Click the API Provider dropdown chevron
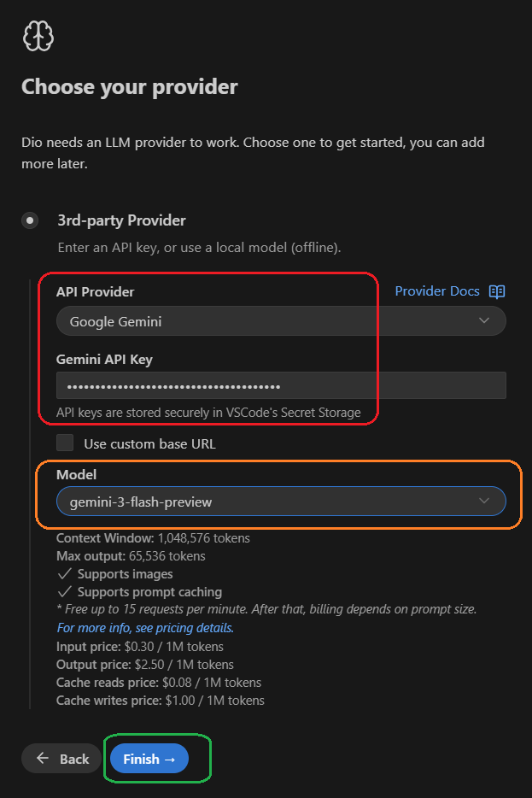This screenshot has width=532, height=798. pyautogui.click(x=485, y=320)
